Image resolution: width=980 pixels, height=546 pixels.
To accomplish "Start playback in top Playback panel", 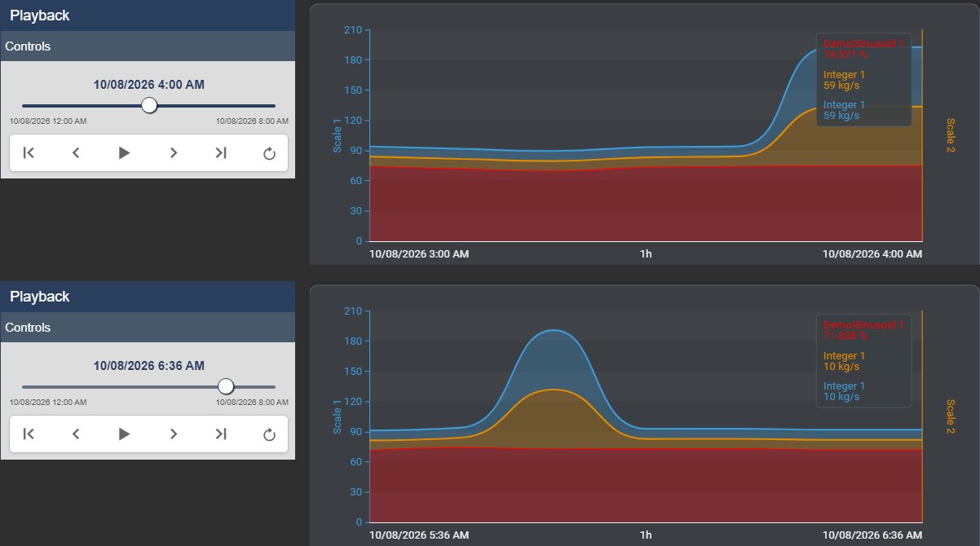I will 124,152.
